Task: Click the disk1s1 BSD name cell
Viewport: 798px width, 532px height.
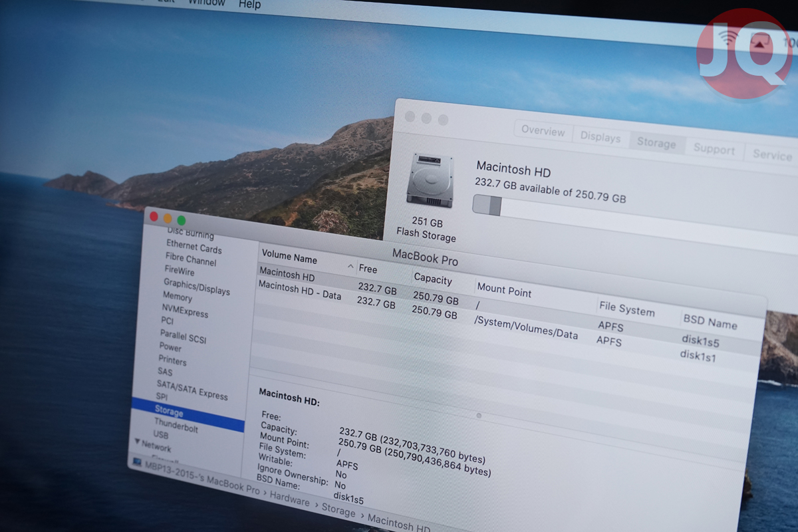Action: (x=698, y=355)
